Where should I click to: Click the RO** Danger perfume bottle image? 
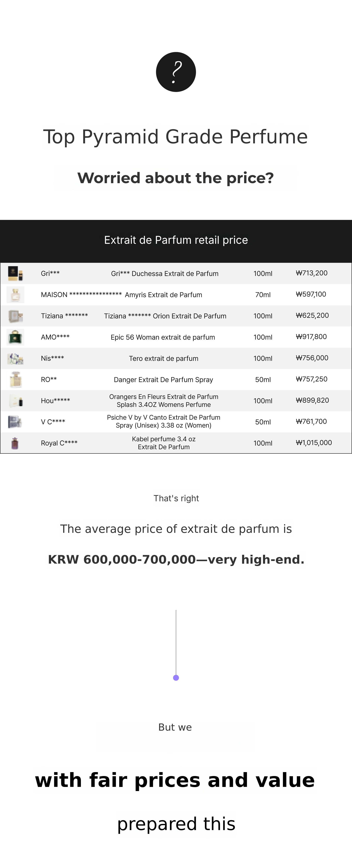(x=16, y=379)
